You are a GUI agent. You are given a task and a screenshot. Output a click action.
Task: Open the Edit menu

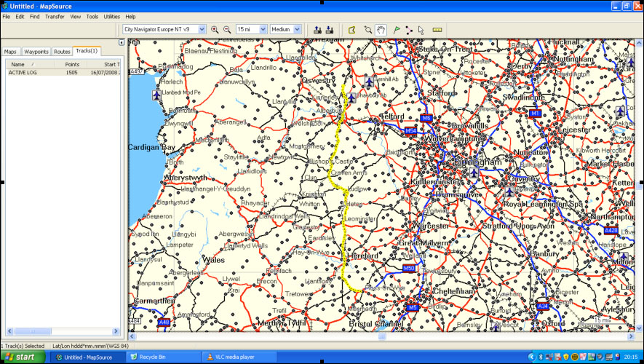[x=20, y=17]
